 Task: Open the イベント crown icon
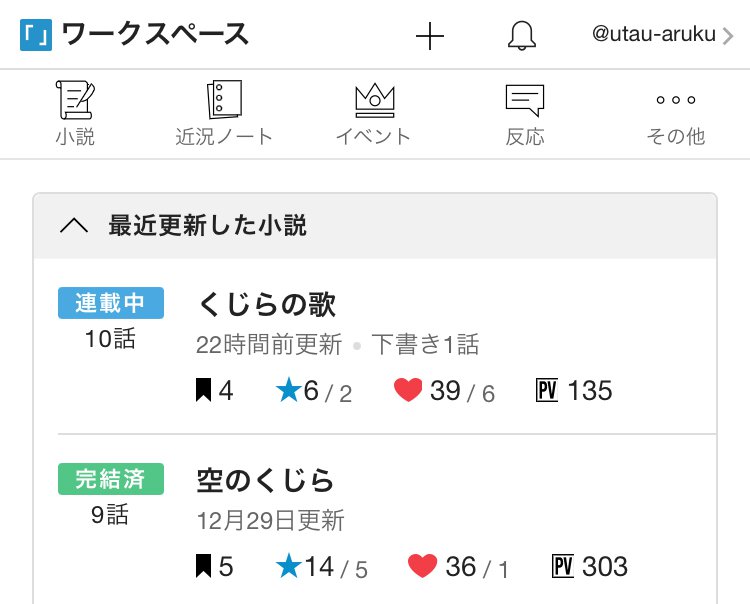pyautogui.click(x=374, y=99)
